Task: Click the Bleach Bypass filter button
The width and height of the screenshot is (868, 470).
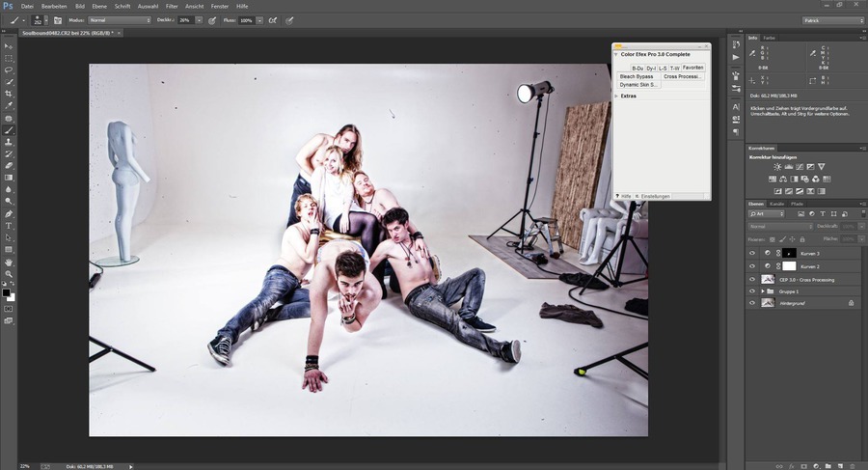Action: [637, 76]
